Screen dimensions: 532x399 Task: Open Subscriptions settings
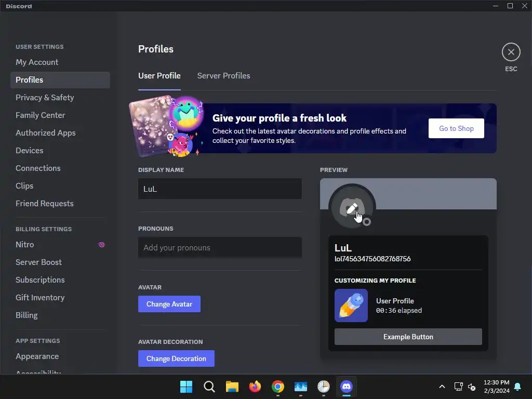tap(60, 280)
